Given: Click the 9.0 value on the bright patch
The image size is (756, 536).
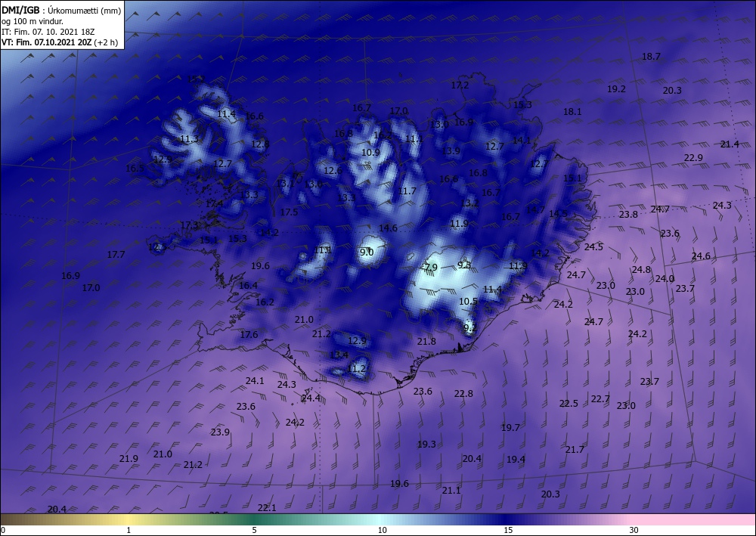Looking at the screenshot, I should (x=367, y=252).
